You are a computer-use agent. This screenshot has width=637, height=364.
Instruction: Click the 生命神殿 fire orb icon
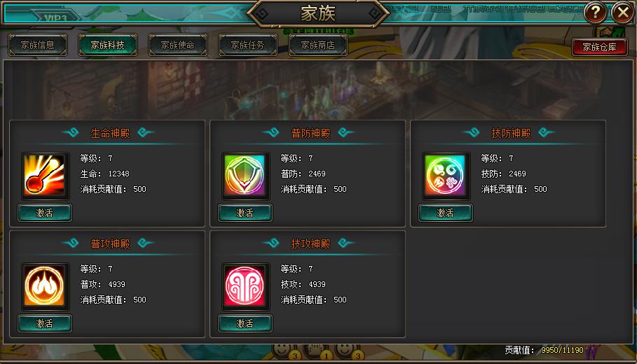(45, 175)
